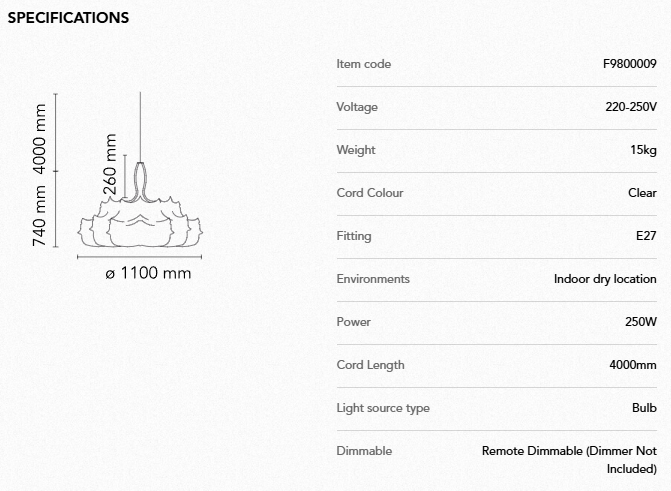671x491 pixels.
Task: Select the Bulb light source value
Action: [x=644, y=408]
